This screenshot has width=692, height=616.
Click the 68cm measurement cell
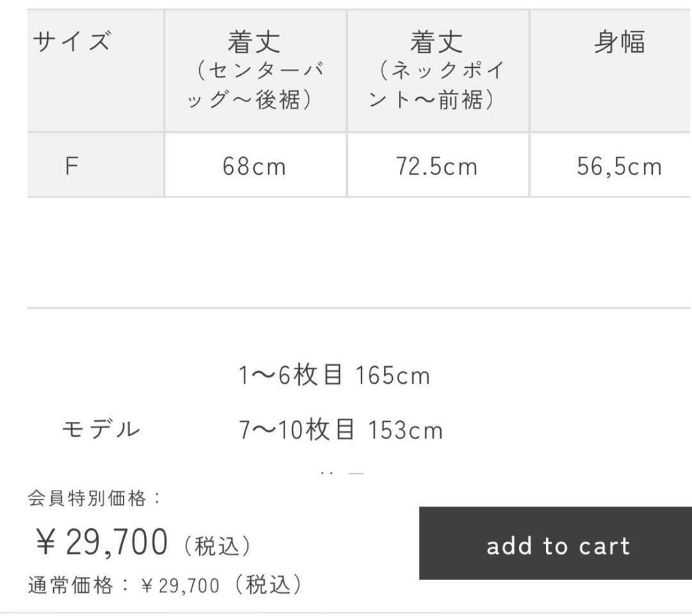coord(254,166)
